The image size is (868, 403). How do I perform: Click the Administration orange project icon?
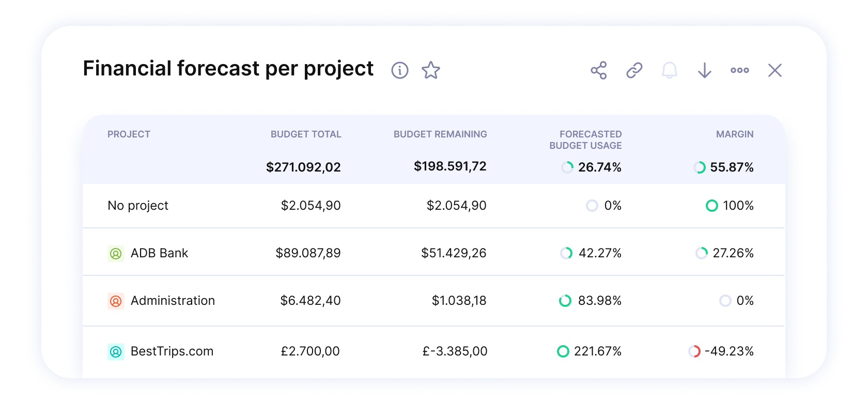(116, 301)
